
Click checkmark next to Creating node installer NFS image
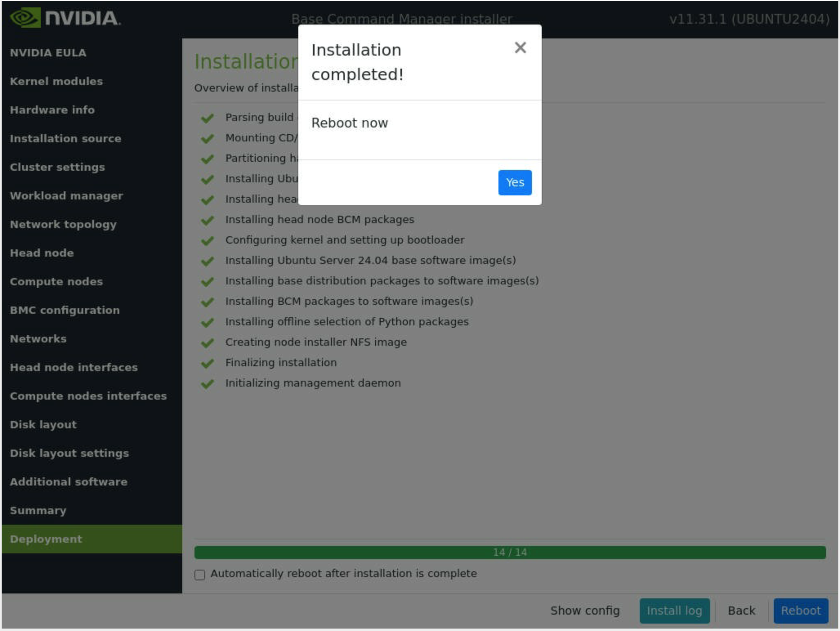point(208,342)
